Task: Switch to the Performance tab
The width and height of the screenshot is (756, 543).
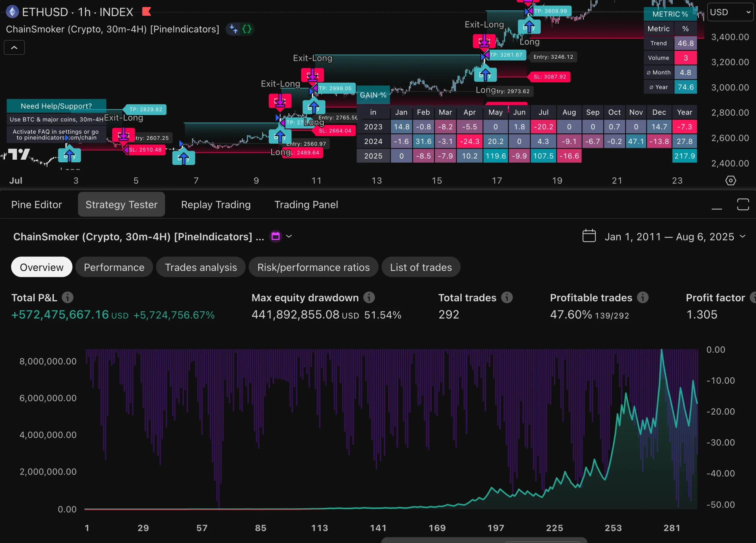Action: [114, 267]
